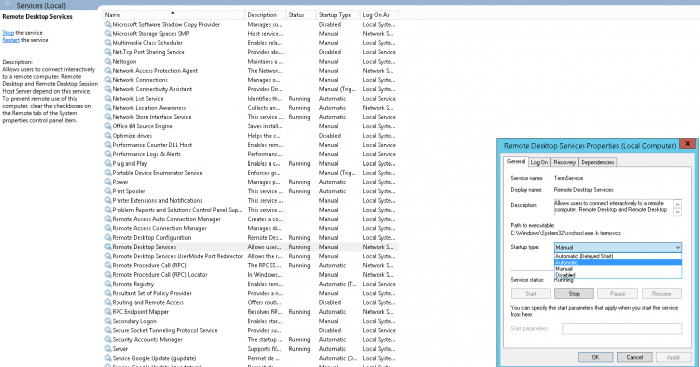
Task: Click Cancel in the Properties dialog
Action: pyautogui.click(x=634, y=357)
